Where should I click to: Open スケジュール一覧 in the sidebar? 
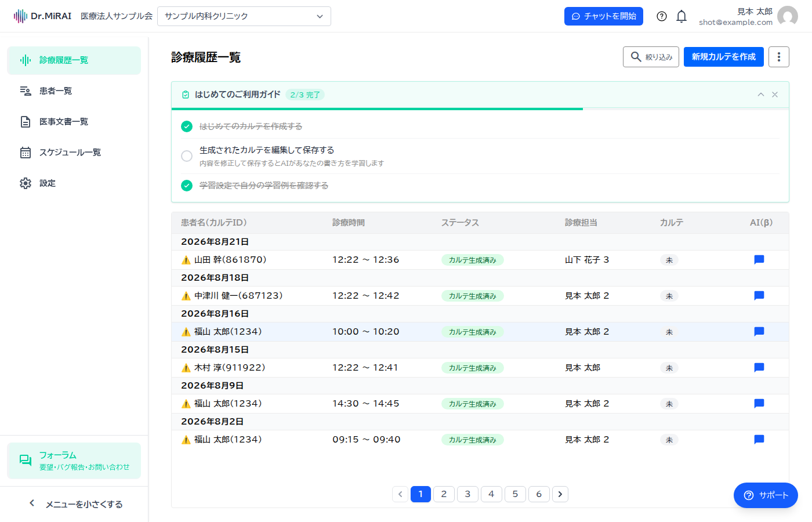[x=74, y=153]
